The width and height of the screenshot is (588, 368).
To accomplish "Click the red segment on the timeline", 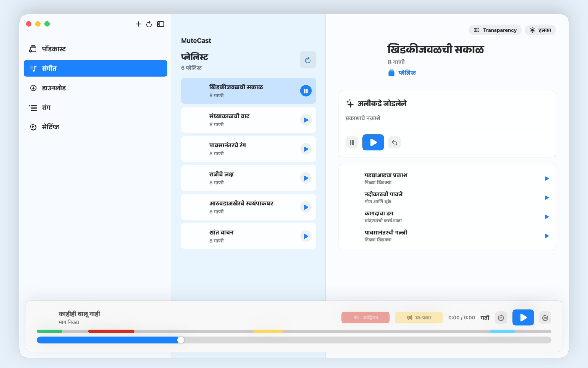I will click(x=111, y=331).
